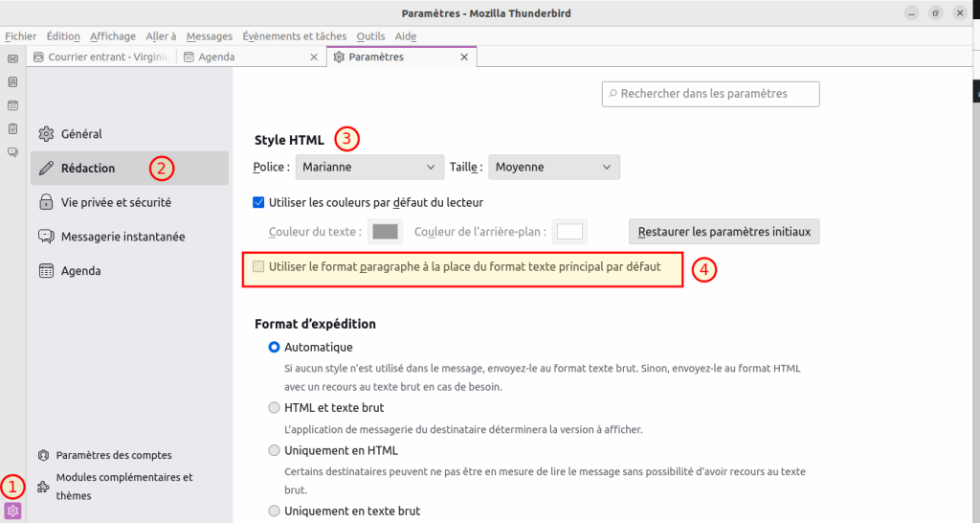Open the Chat space icon
Image resolution: width=980 pixels, height=523 pixels.
click(x=12, y=151)
